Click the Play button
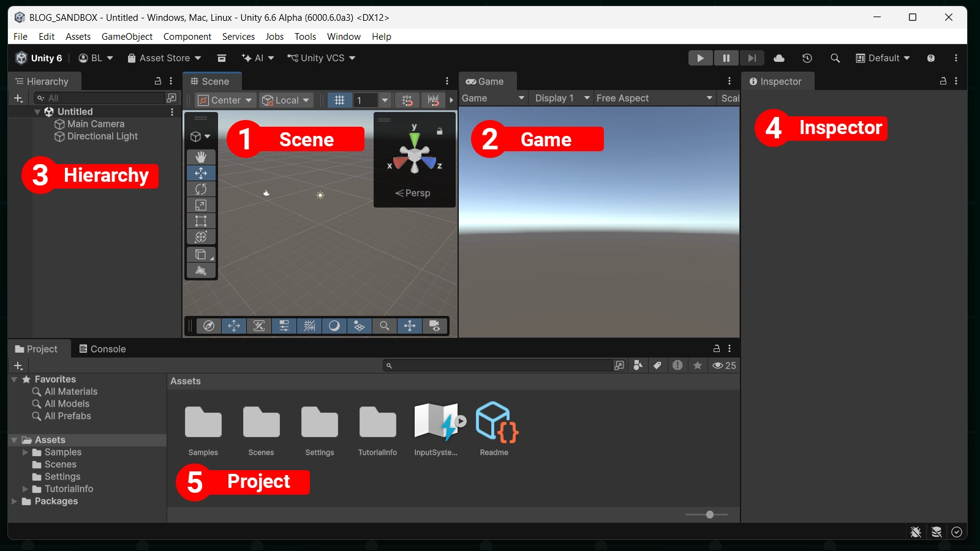 click(x=700, y=58)
